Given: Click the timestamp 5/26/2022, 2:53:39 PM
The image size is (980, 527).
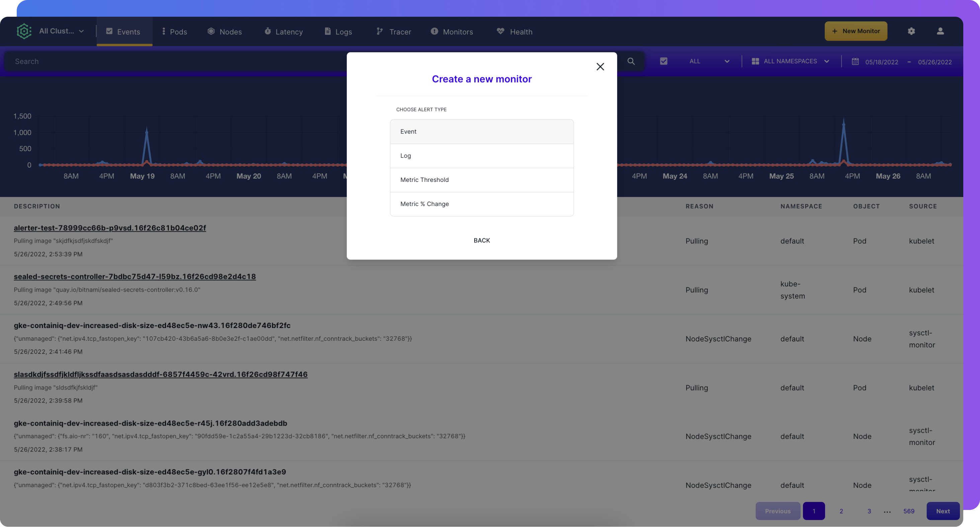Looking at the screenshot, I should tap(48, 254).
